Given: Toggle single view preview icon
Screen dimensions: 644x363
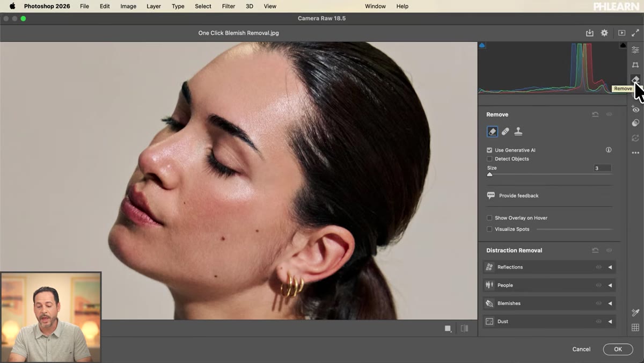Looking at the screenshot, I should tap(448, 329).
